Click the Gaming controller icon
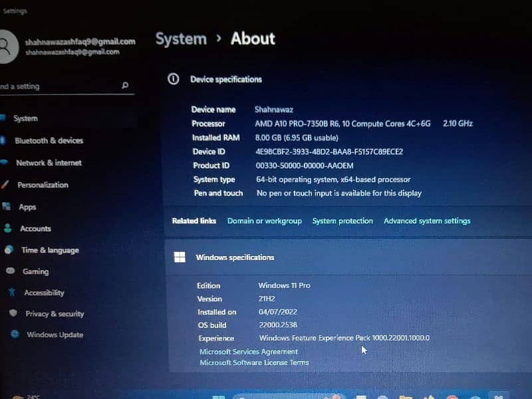The height and width of the screenshot is (399, 532). coord(10,271)
